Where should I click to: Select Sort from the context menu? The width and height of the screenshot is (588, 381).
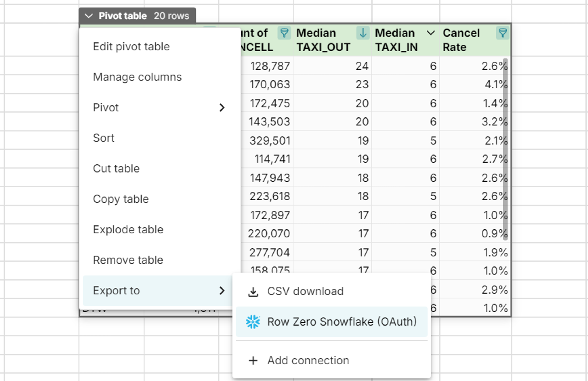pos(160,138)
